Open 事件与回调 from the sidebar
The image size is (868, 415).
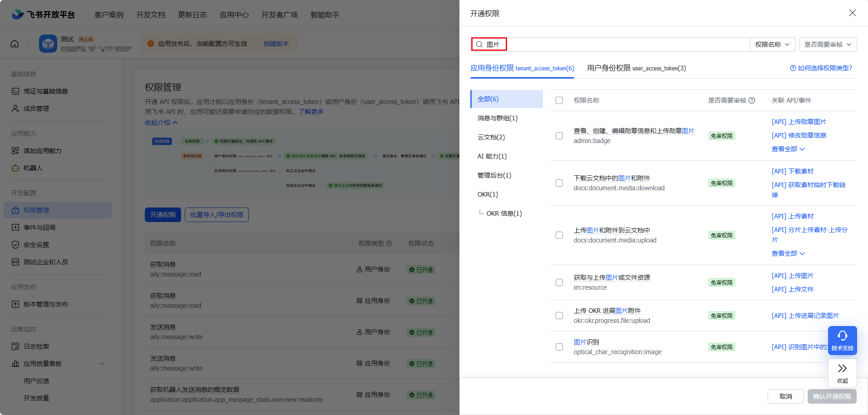click(15, 227)
